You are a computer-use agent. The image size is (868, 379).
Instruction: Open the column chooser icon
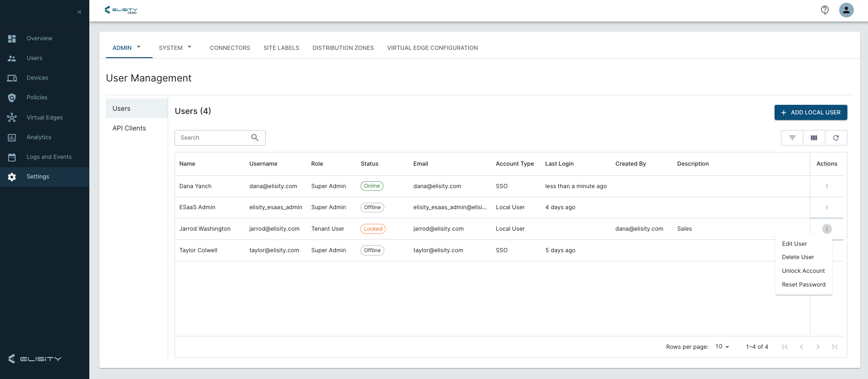tap(814, 138)
